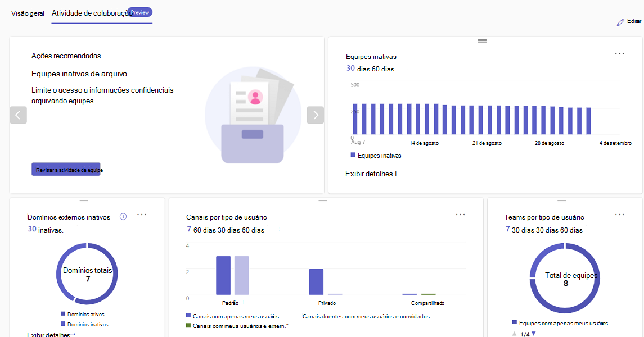Click the Ações recomendadas heading

[66, 56]
